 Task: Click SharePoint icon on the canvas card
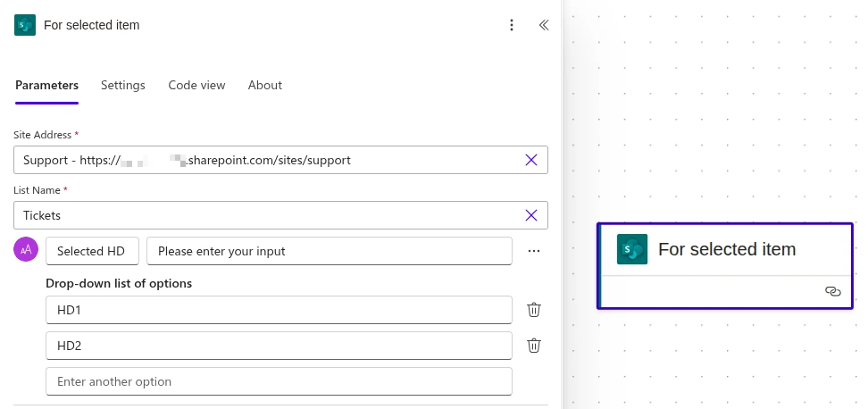coord(632,249)
